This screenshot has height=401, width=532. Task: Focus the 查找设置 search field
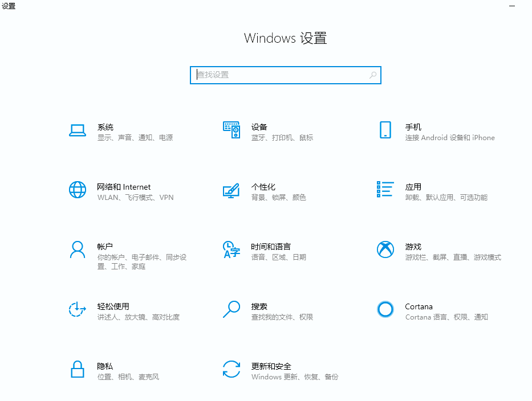tap(285, 75)
